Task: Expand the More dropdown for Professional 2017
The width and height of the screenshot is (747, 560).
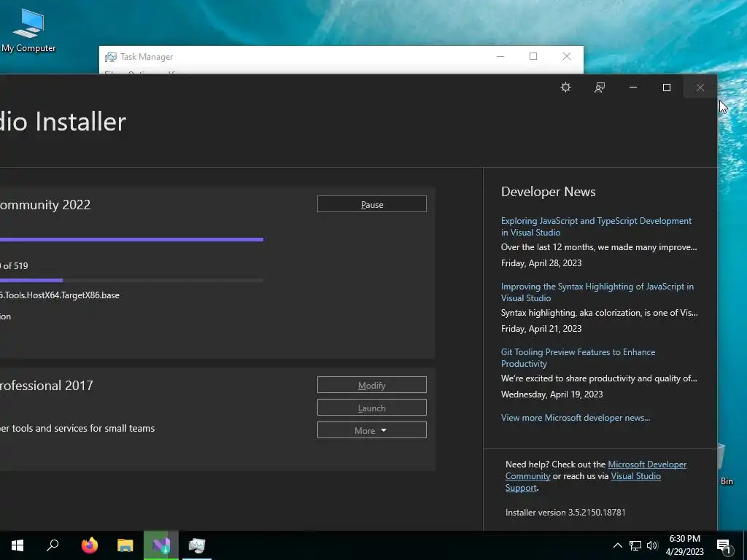Action: [371, 430]
